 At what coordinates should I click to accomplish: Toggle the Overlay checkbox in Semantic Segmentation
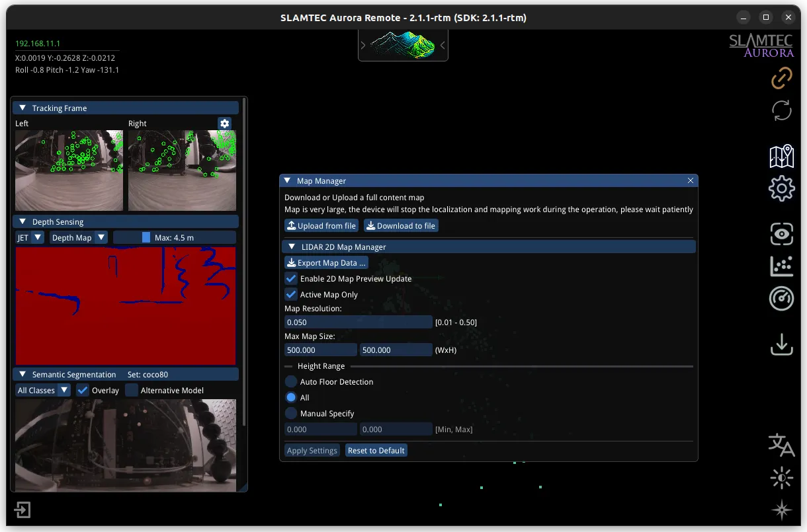click(83, 390)
